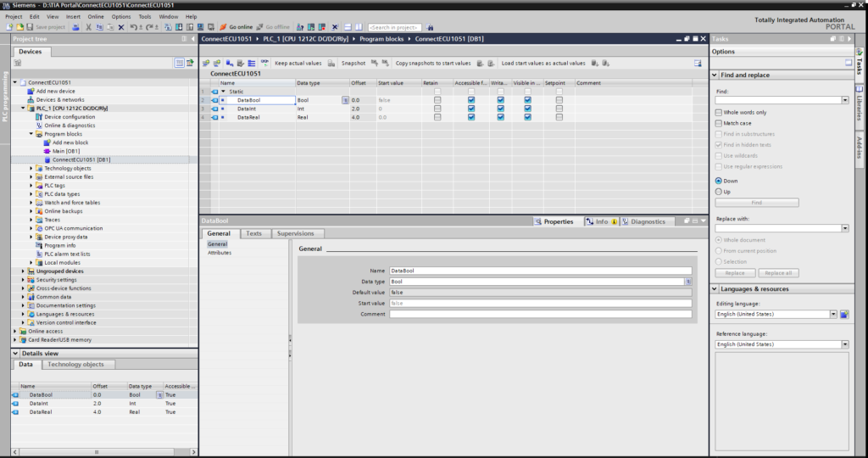Open the Online menu

95,17
